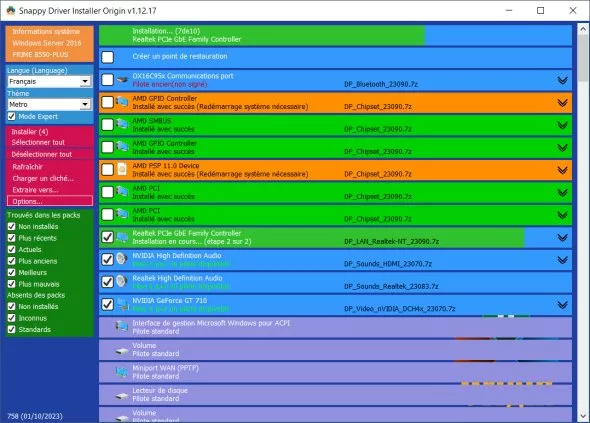Click the DP_Video_nVIDIA_DCH4x_23070.7z pack name

[400, 309]
